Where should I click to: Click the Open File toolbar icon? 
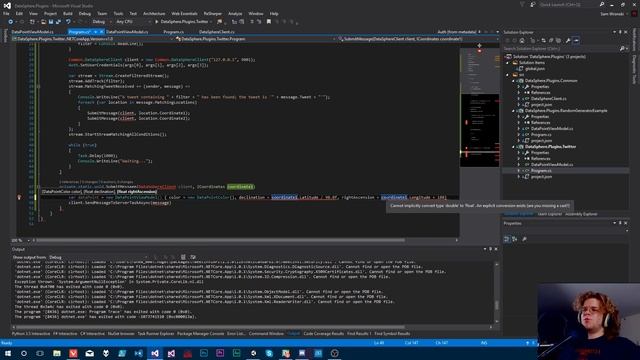coord(43,22)
